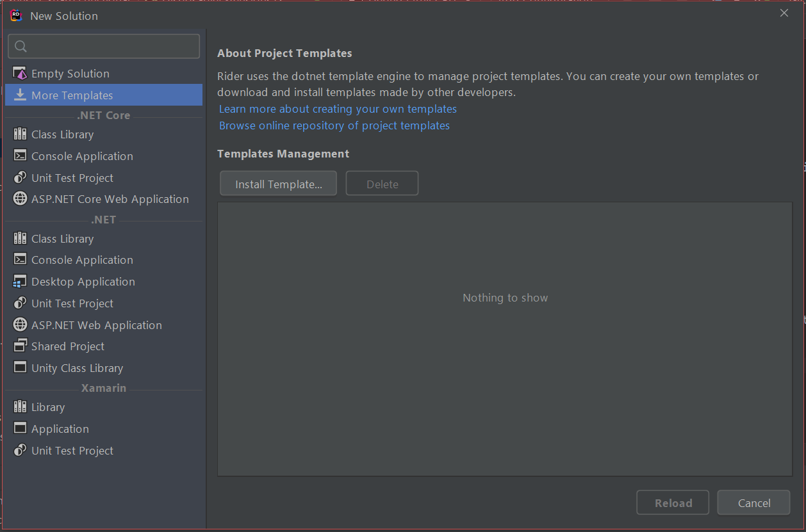Select ASP.NET Web Application template
Viewport: 806px width, 532px height.
tap(97, 325)
